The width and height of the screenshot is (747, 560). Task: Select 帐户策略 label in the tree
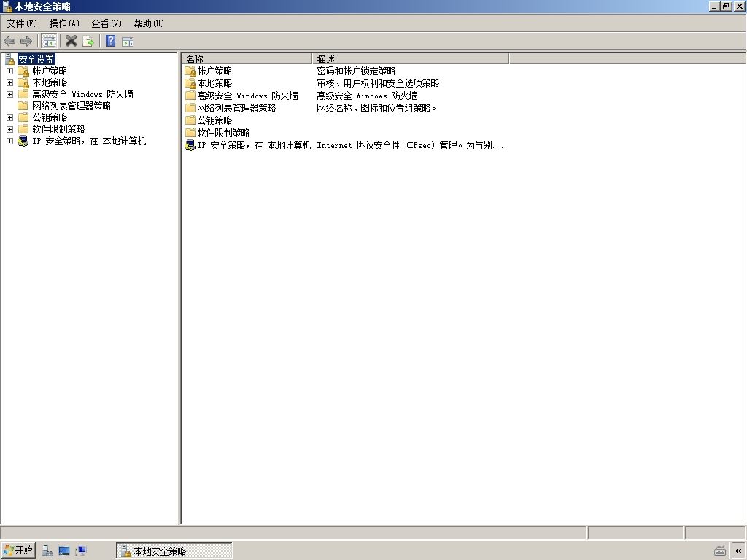pos(50,71)
